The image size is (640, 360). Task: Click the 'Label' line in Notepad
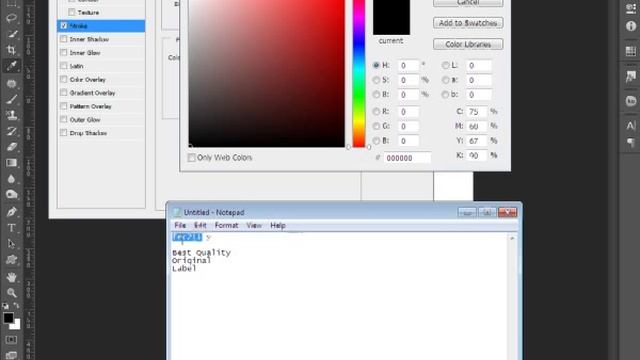(x=184, y=269)
